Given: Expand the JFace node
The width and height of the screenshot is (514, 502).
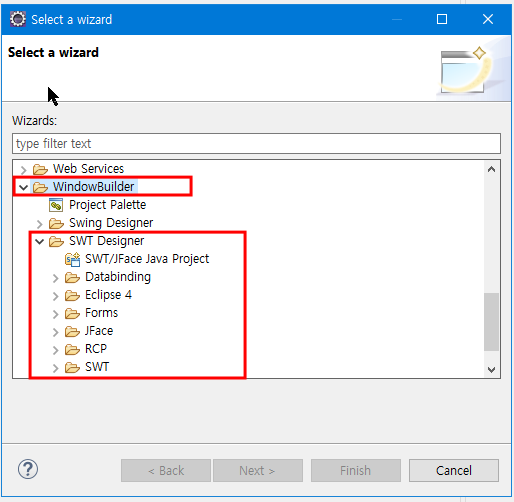Looking at the screenshot, I should click(x=55, y=332).
